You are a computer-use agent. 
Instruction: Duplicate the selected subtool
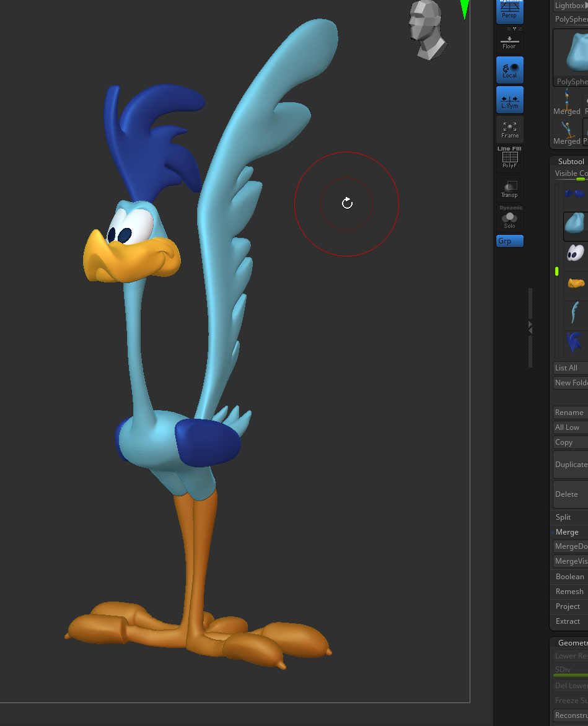pos(571,465)
